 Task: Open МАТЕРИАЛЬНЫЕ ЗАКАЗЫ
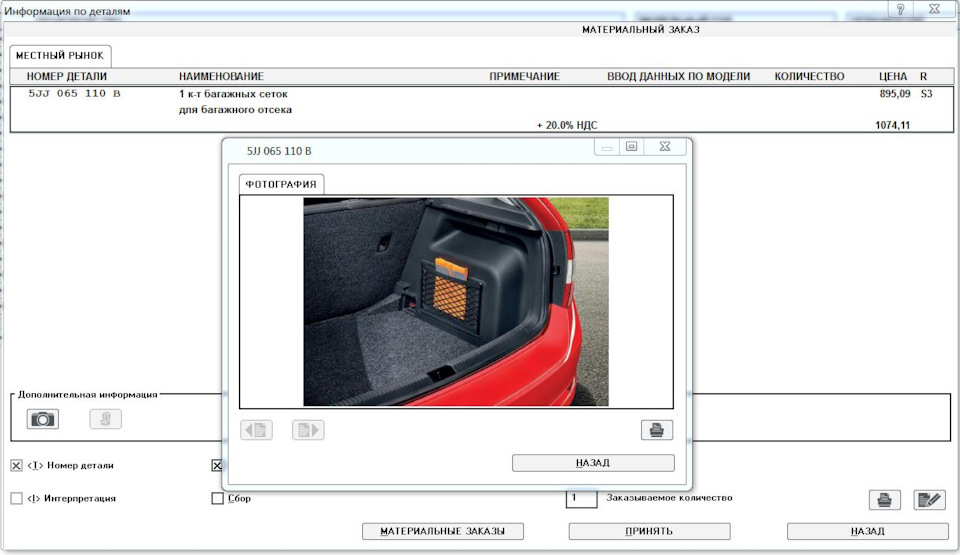tap(442, 531)
